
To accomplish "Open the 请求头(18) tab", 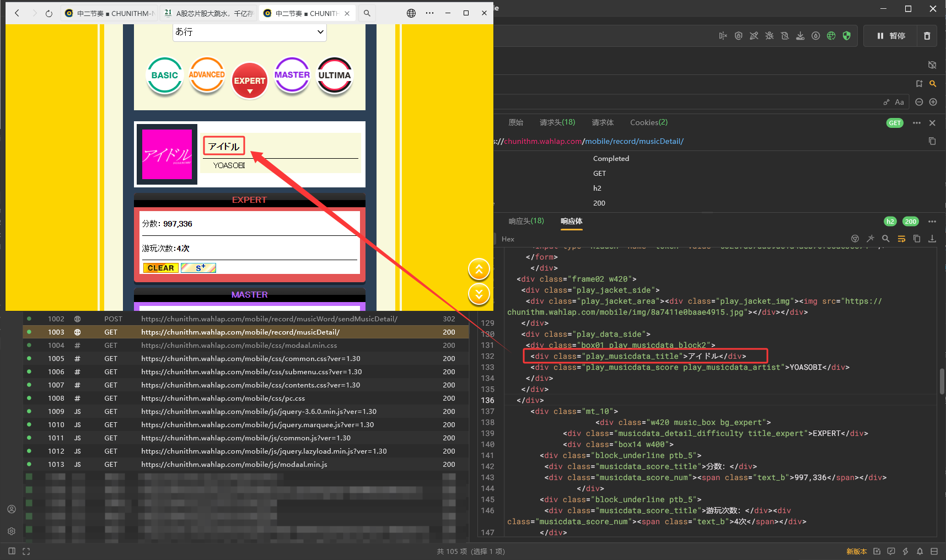I will (557, 122).
